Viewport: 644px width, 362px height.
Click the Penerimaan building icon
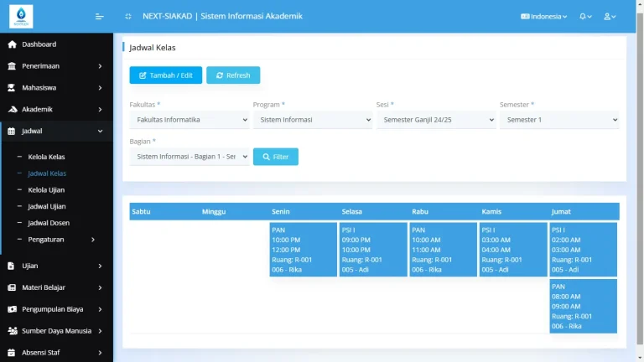pos(12,65)
